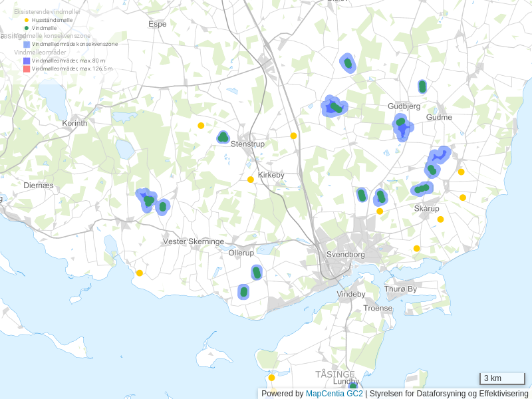Image resolution: width=532 pixels, height=399 pixels.
Task: Select the turbine cluster directly north of Gudbjerg label
Action: coord(422,86)
